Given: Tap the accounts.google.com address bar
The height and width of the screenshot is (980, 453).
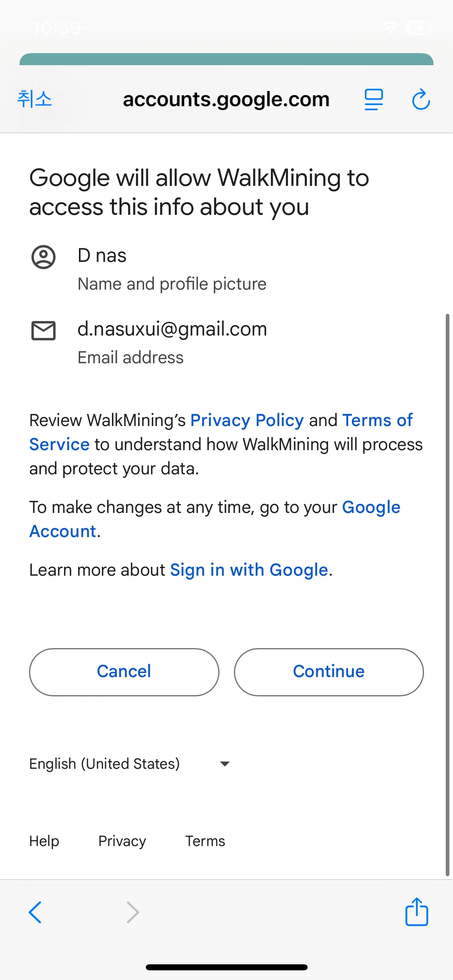Looking at the screenshot, I should [x=226, y=99].
